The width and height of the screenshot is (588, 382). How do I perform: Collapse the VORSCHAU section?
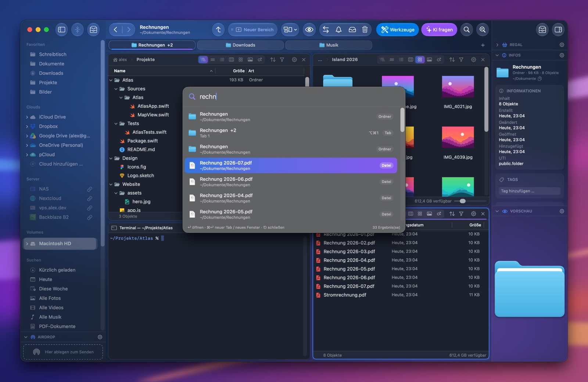[x=497, y=211]
